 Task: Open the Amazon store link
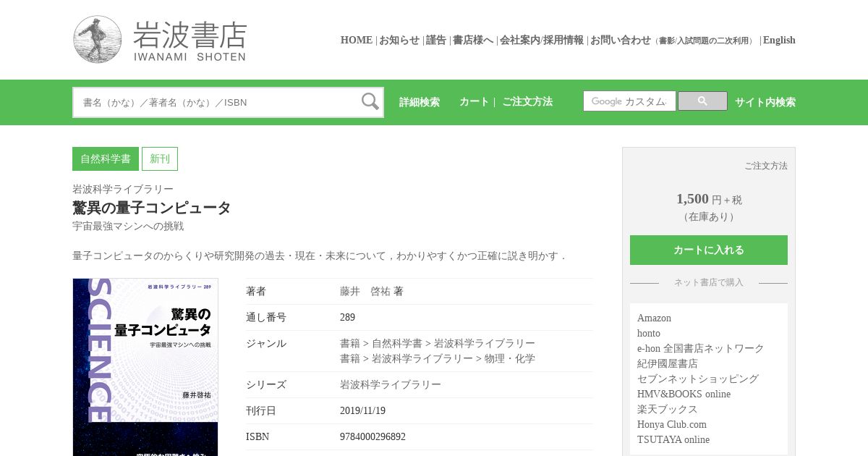pyautogui.click(x=654, y=318)
